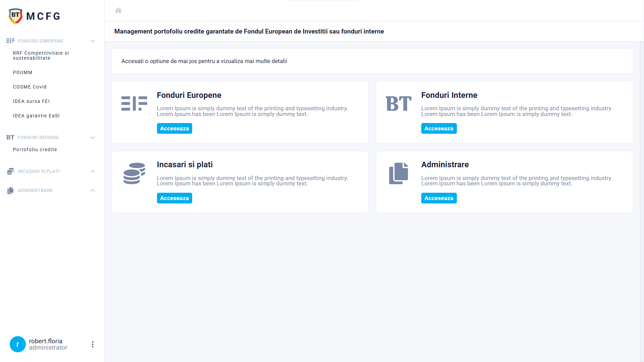Click the documents icon in Administrare card

click(x=398, y=173)
